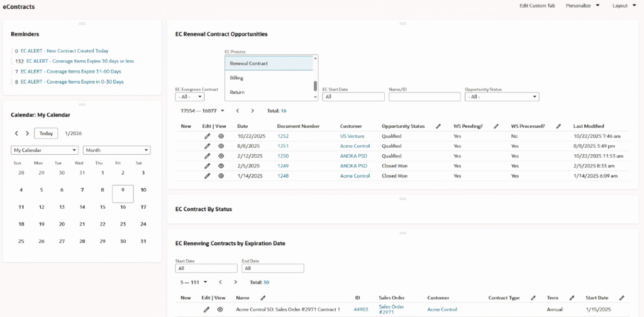Expand the Month view dropdown
The image size is (644, 317).
click(116, 150)
